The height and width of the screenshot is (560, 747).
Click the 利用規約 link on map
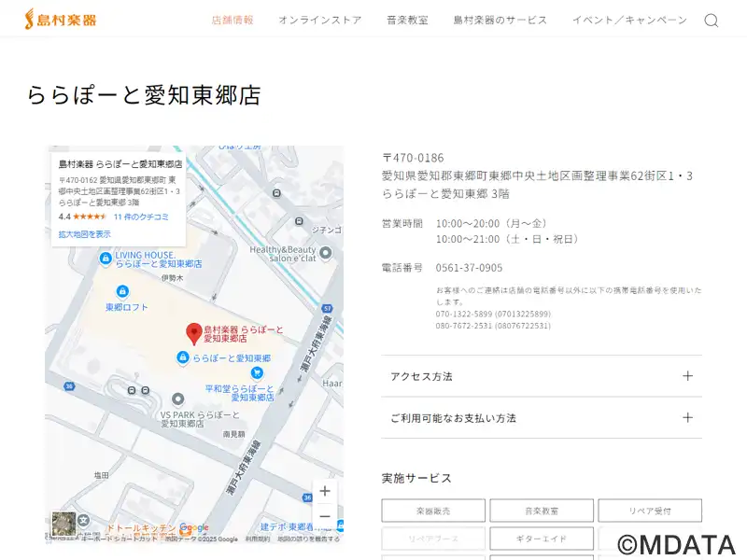[x=258, y=539]
